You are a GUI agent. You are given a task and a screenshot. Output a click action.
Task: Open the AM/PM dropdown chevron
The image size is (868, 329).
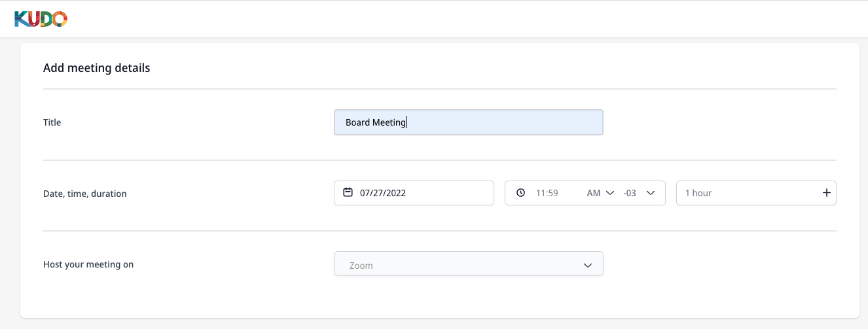tap(610, 193)
